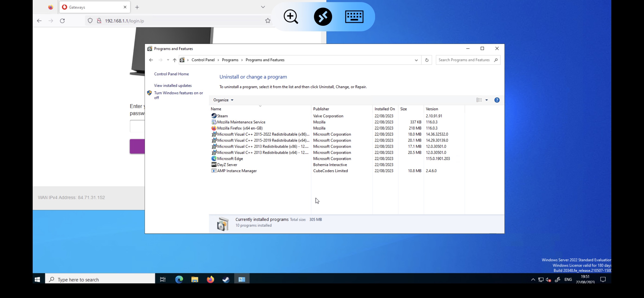Open View installed updates link

(x=173, y=86)
